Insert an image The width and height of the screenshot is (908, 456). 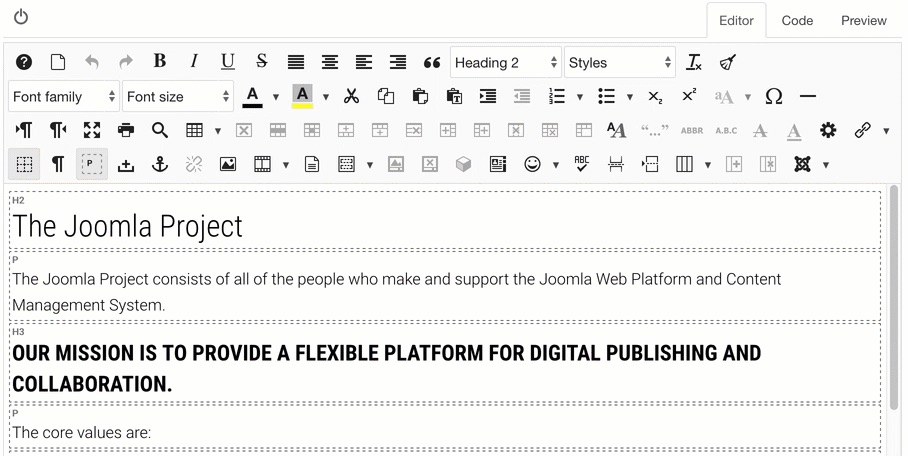tap(228, 165)
